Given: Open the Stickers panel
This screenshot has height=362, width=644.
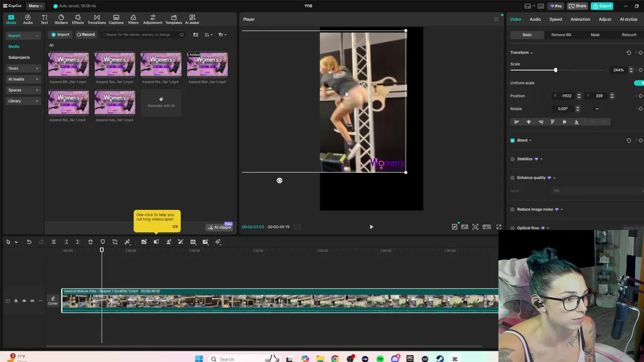Looking at the screenshot, I should [x=61, y=20].
